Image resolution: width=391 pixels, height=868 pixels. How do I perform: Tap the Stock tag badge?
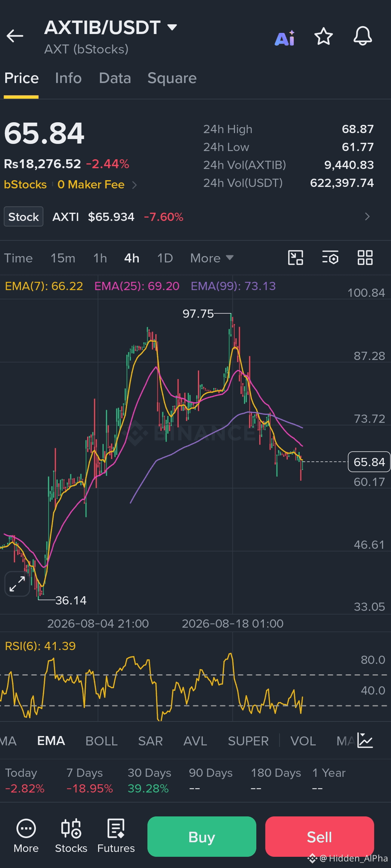tap(24, 217)
